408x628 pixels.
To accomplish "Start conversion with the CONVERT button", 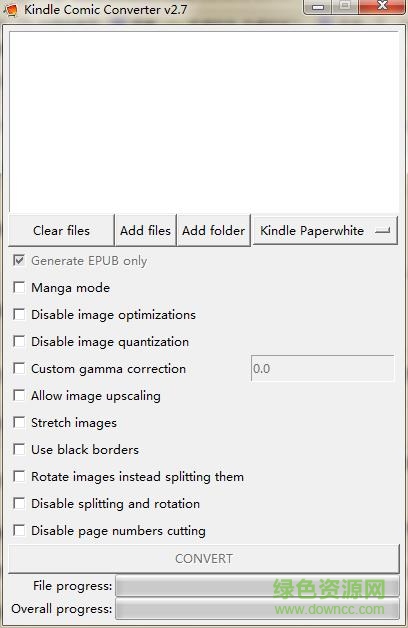I will [x=204, y=558].
